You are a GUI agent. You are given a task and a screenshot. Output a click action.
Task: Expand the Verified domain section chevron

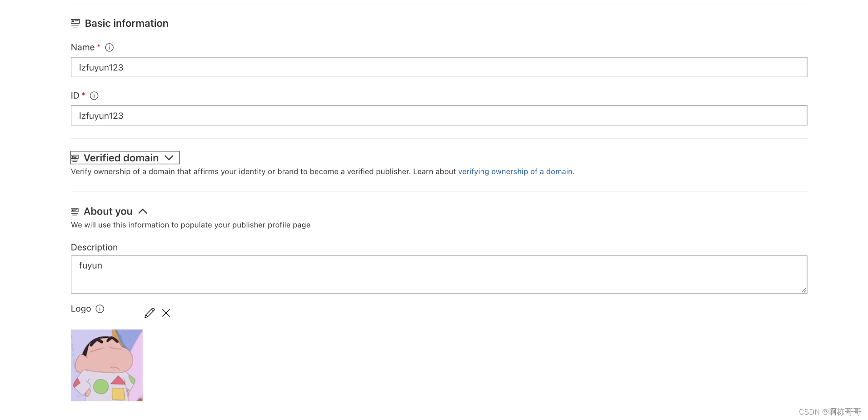click(169, 158)
